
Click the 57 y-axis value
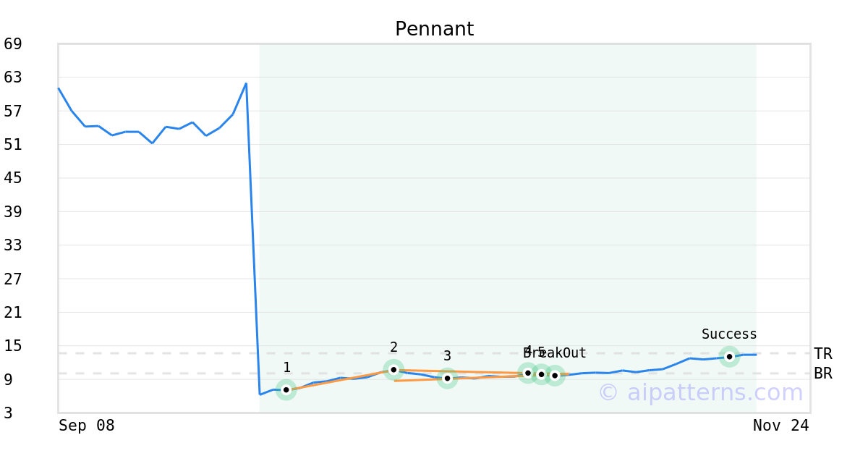click(13, 111)
